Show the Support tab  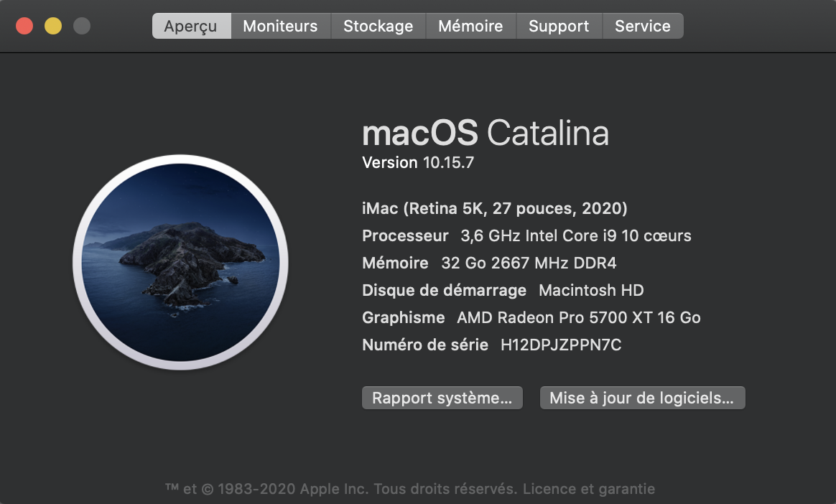pyautogui.click(x=559, y=26)
